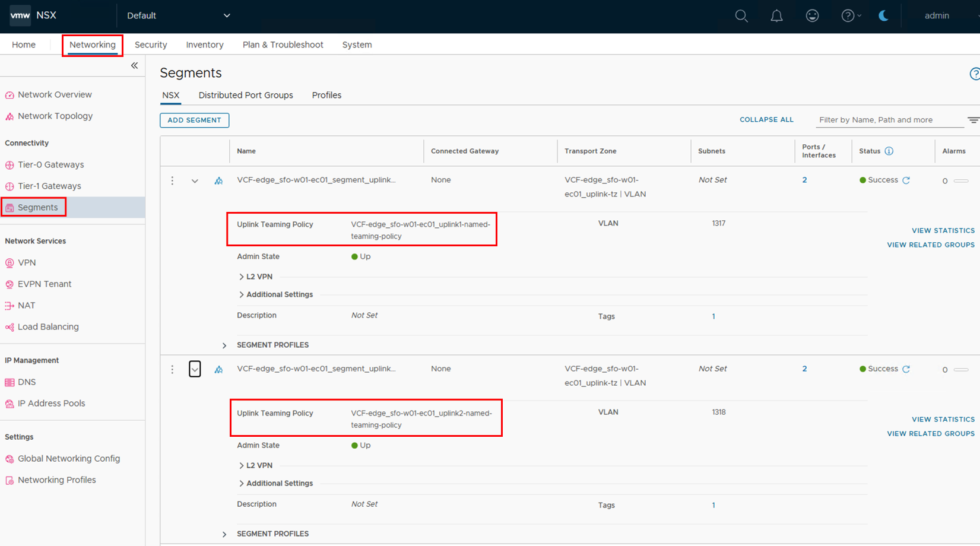Click the Status column info icon
This screenshot has height=546, width=980.
(889, 151)
